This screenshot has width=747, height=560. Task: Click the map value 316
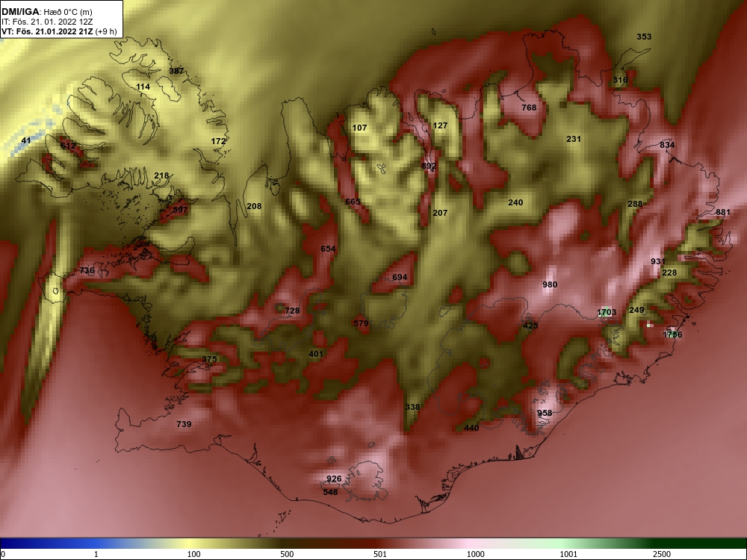pyautogui.click(x=620, y=80)
